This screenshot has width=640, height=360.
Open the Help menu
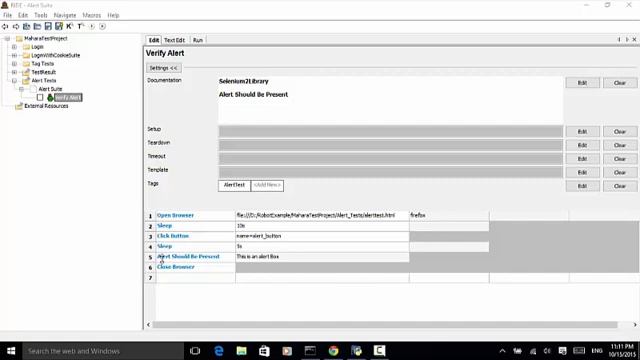coord(113,15)
